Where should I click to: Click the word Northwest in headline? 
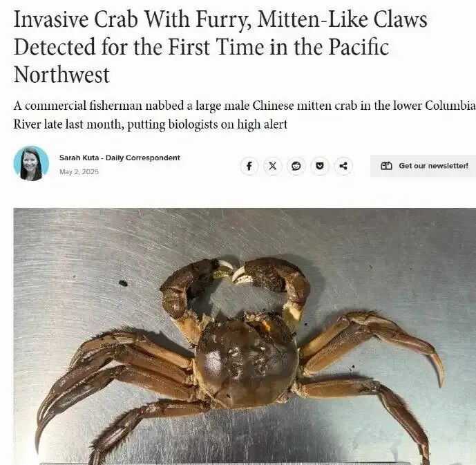point(61,75)
